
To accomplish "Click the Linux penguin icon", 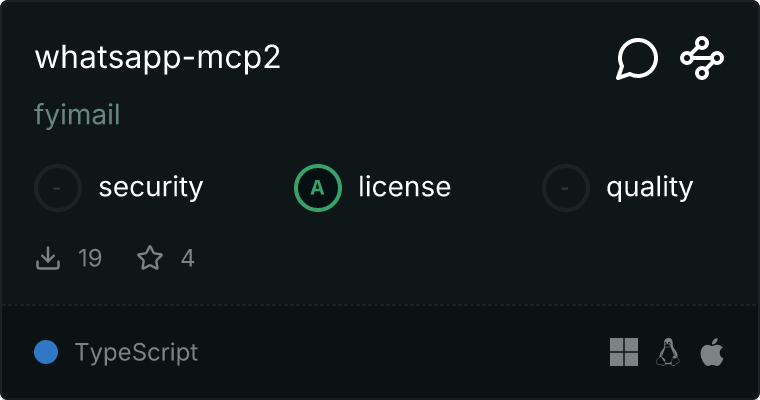I will point(668,352).
